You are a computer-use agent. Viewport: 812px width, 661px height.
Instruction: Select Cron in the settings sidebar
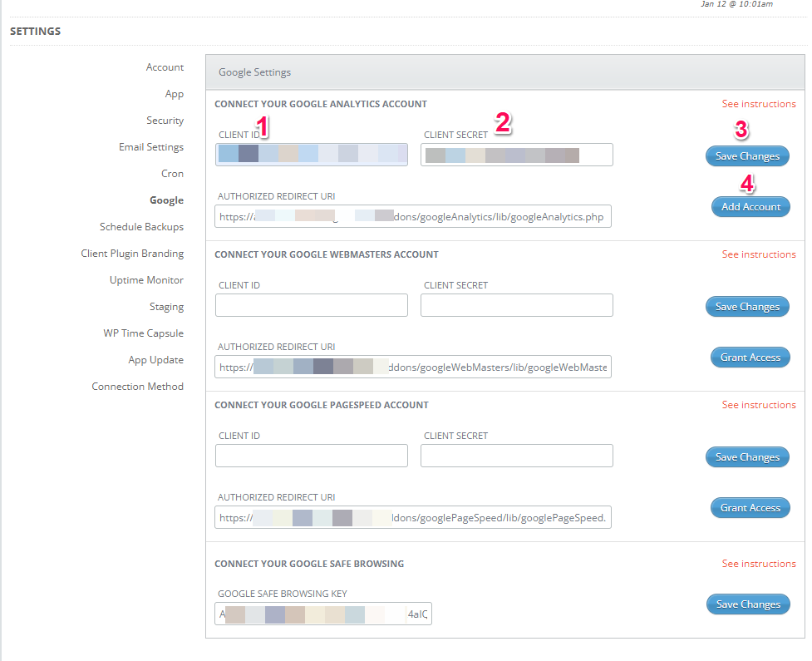click(172, 174)
